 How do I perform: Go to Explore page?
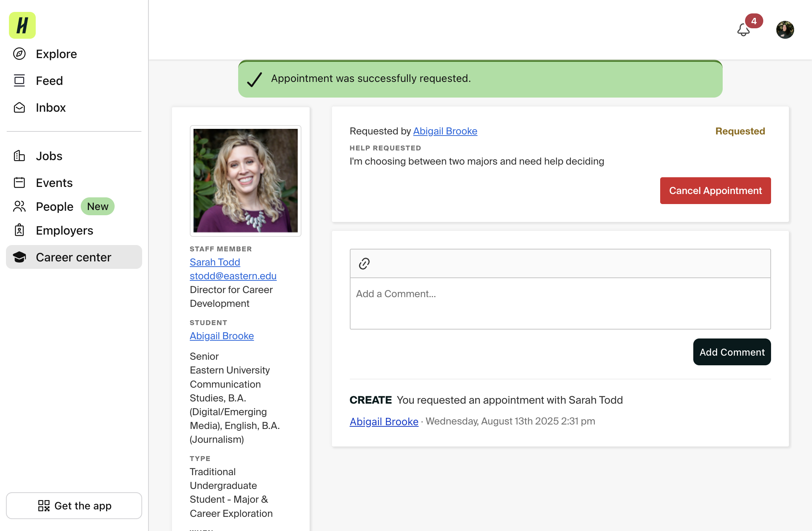tap(57, 54)
